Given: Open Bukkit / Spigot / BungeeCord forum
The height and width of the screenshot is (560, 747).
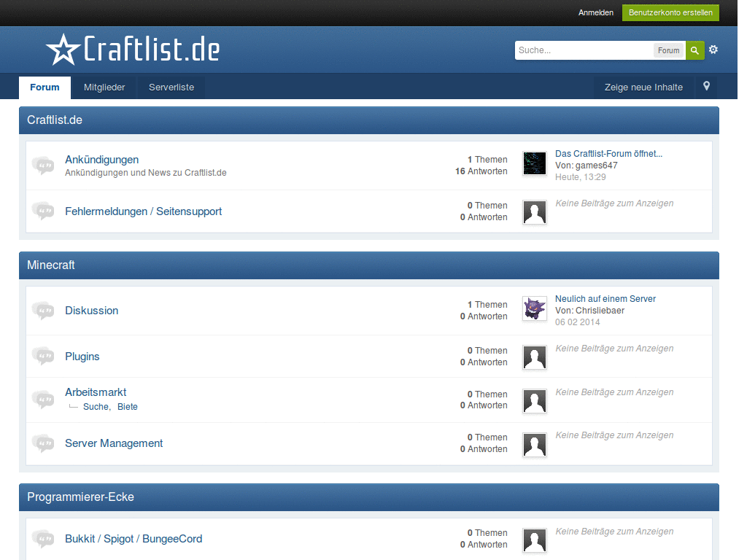Looking at the screenshot, I should click(x=134, y=539).
